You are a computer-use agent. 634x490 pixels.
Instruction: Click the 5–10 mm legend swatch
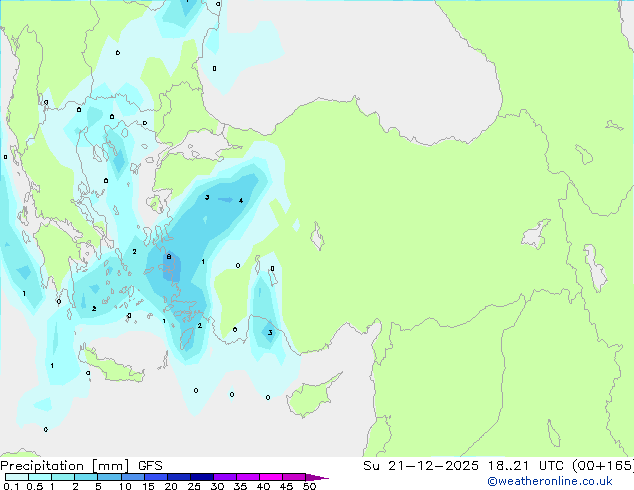click(x=109, y=477)
